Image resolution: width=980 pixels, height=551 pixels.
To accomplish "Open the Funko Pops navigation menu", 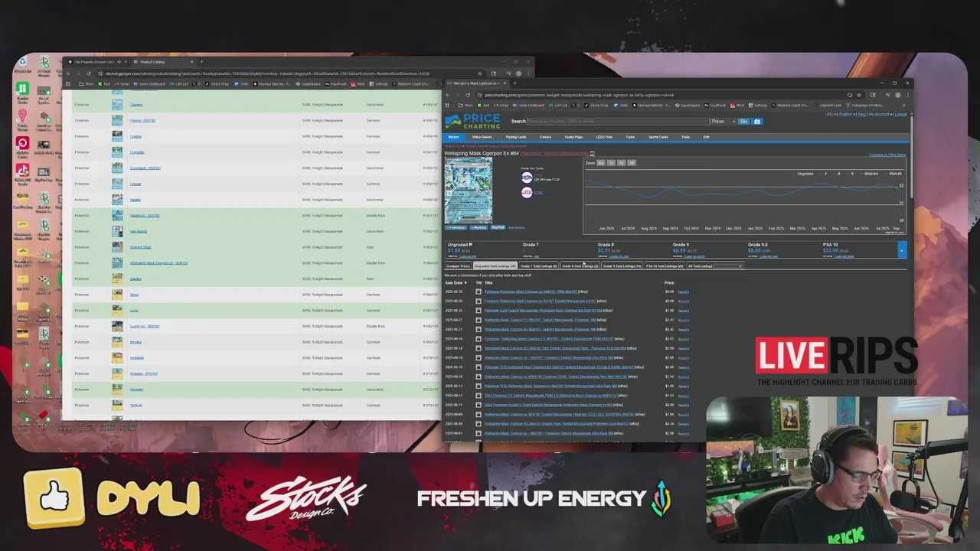I will 573,137.
